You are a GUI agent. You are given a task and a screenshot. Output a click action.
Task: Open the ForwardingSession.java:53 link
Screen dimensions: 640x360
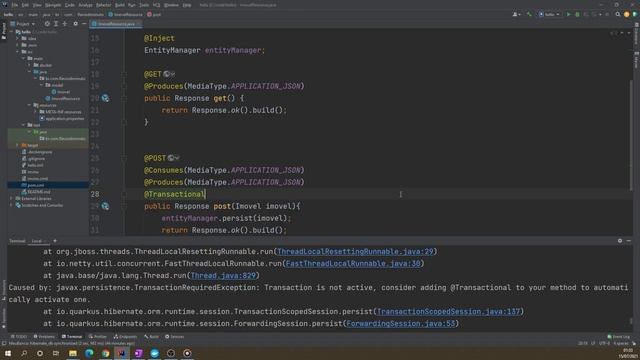(x=400, y=324)
